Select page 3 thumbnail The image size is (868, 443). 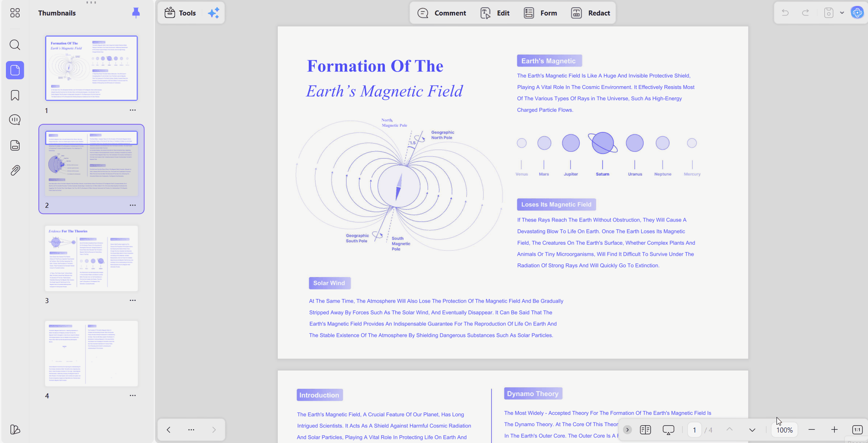coord(92,258)
